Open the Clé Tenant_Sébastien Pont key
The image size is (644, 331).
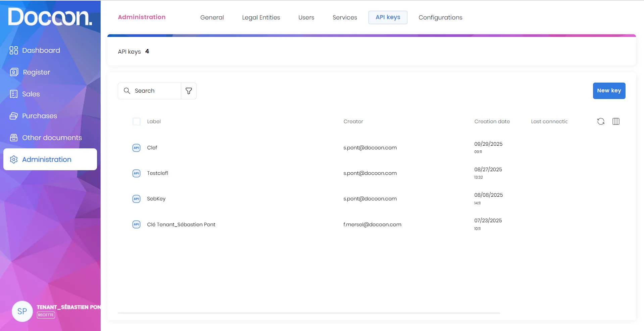tap(181, 224)
